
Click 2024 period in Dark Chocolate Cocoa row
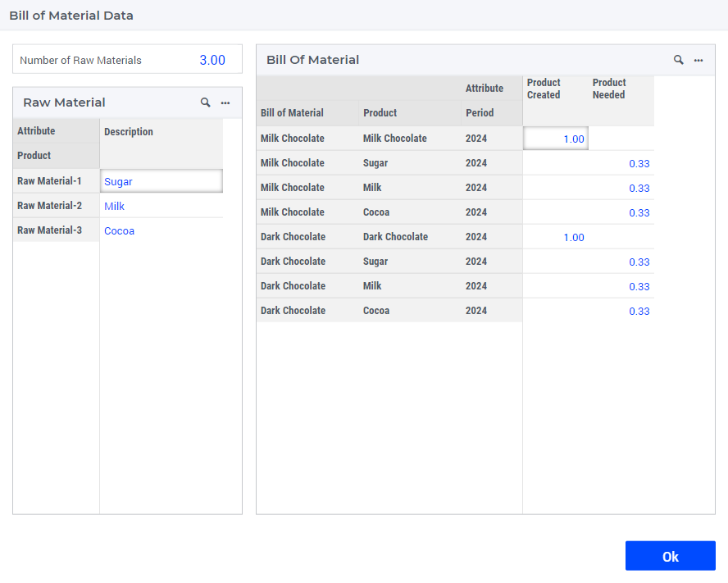(492, 311)
